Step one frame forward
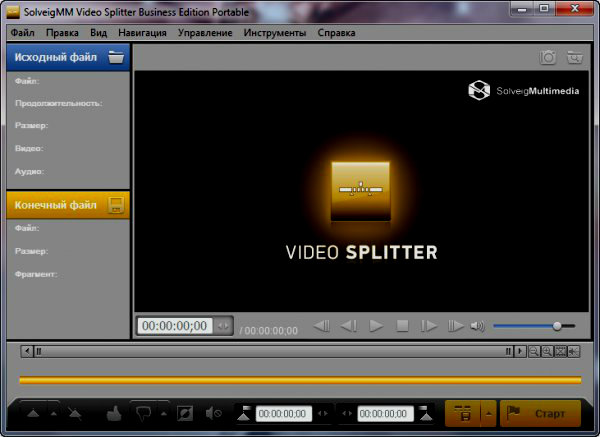Screen dimensions: 600x437 pos(429,326)
